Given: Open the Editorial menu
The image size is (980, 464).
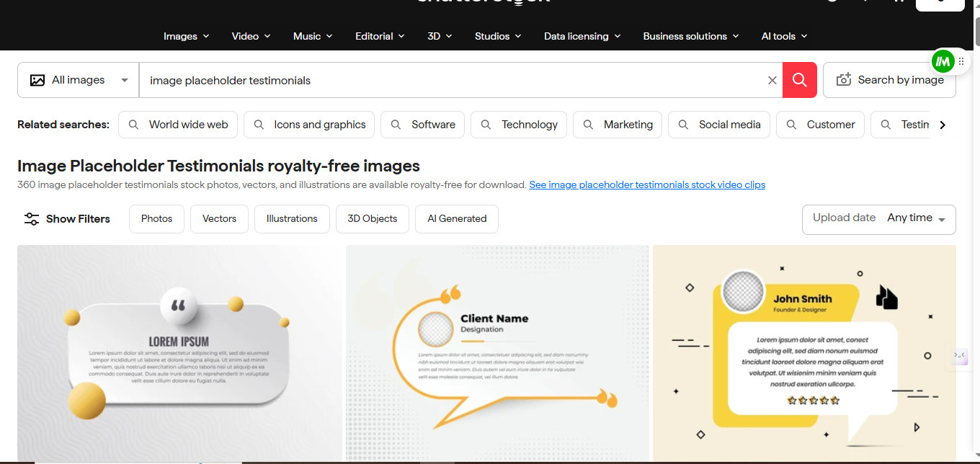Looking at the screenshot, I should coord(380,36).
